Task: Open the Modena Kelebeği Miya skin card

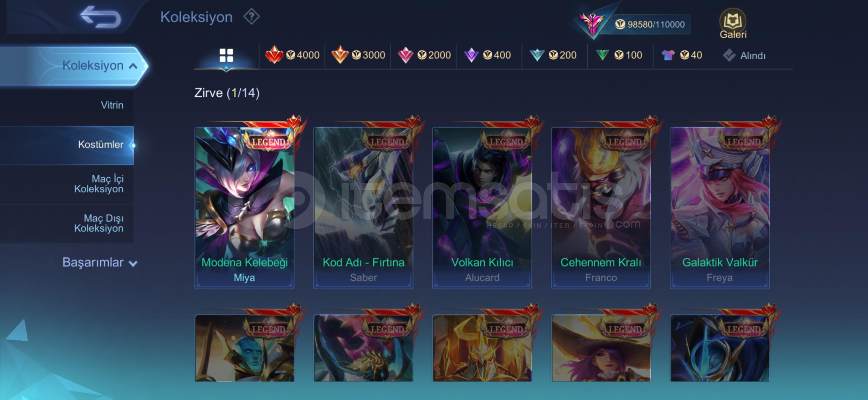Action: tap(244, 207)
